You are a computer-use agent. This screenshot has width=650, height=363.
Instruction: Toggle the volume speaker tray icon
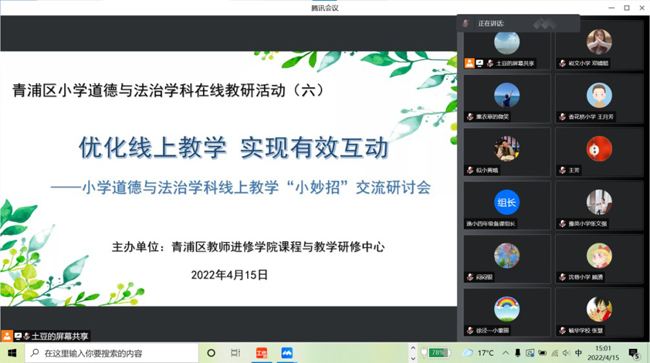coord(566,353)
